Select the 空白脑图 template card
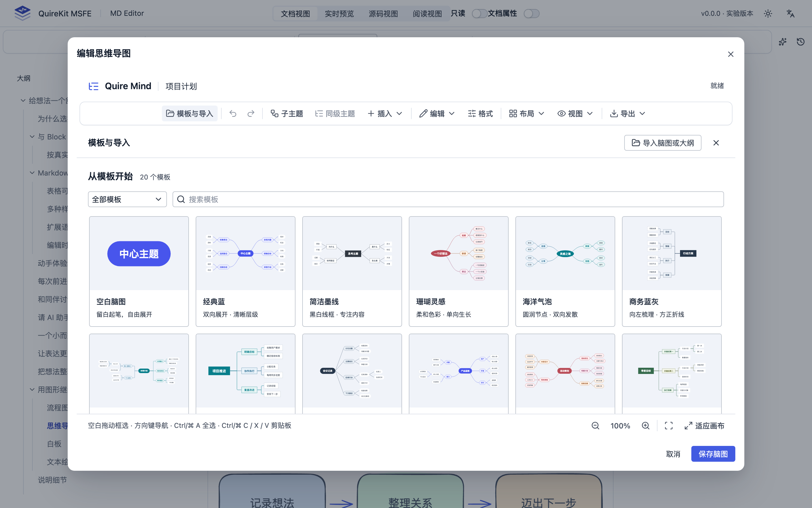 139,271
